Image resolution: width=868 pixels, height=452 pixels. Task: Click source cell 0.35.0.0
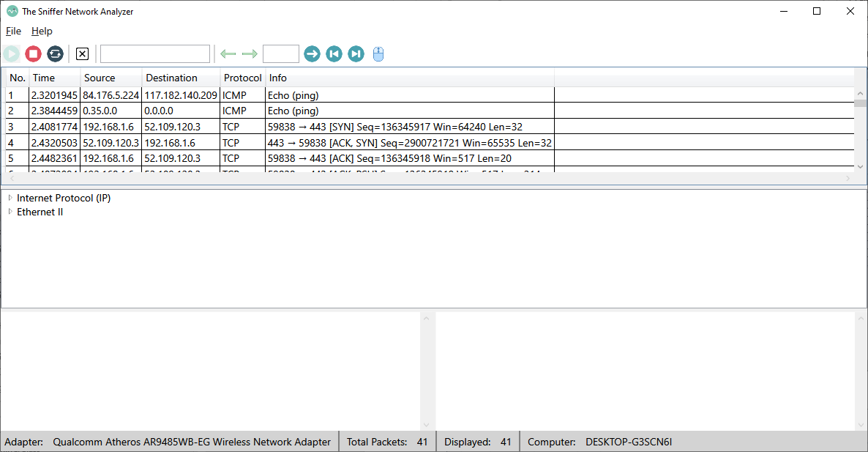[x=111, y=111]
